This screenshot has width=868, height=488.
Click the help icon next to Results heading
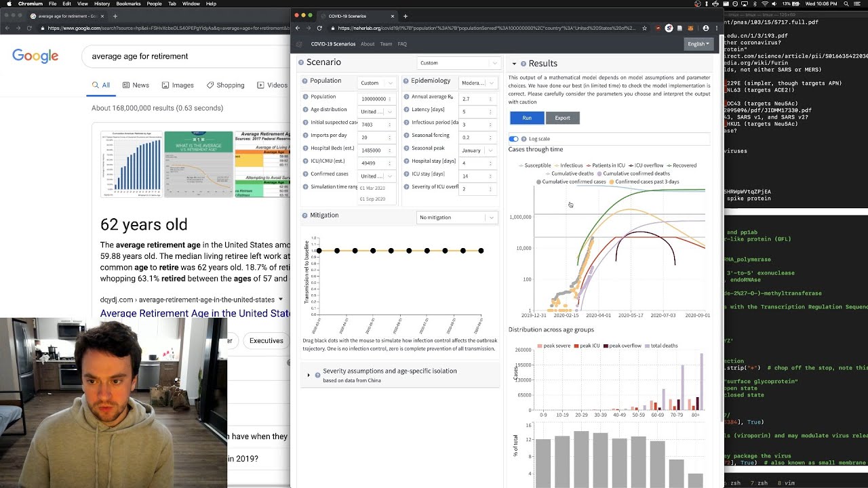[524, 64]
